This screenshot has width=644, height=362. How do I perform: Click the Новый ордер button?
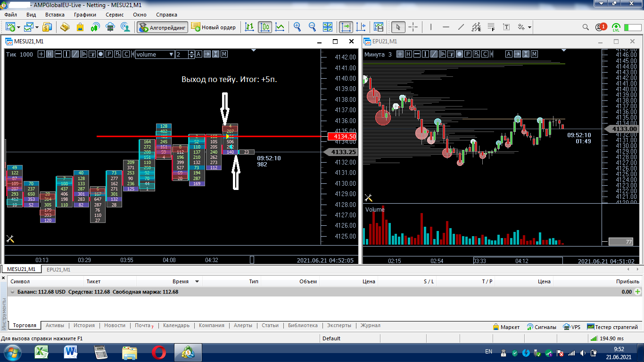(215, 27)
